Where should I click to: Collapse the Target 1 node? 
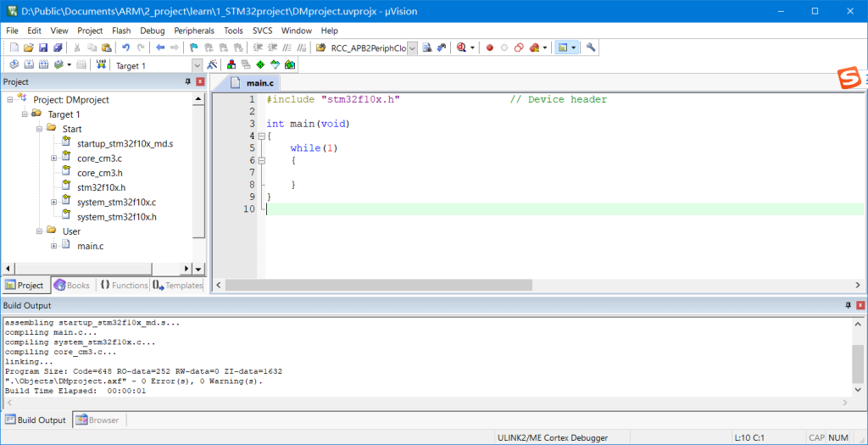[x=25, y=114]
